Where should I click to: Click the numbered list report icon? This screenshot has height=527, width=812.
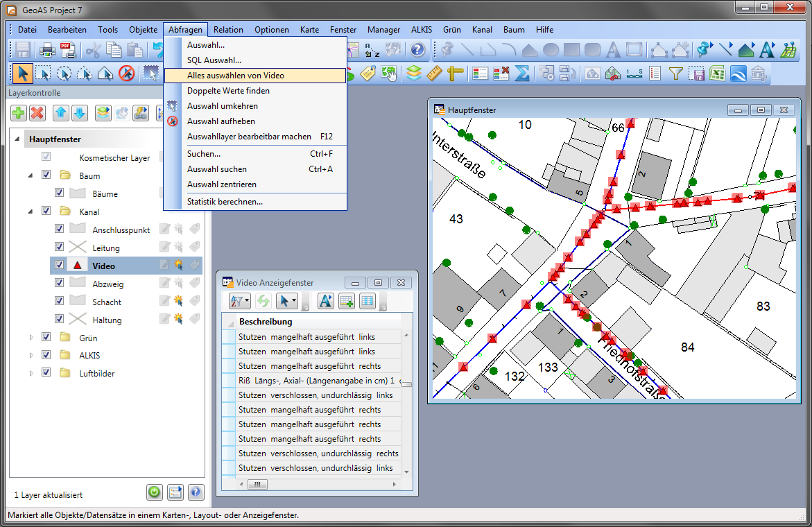pyautogui.click(x=655, y=74)
